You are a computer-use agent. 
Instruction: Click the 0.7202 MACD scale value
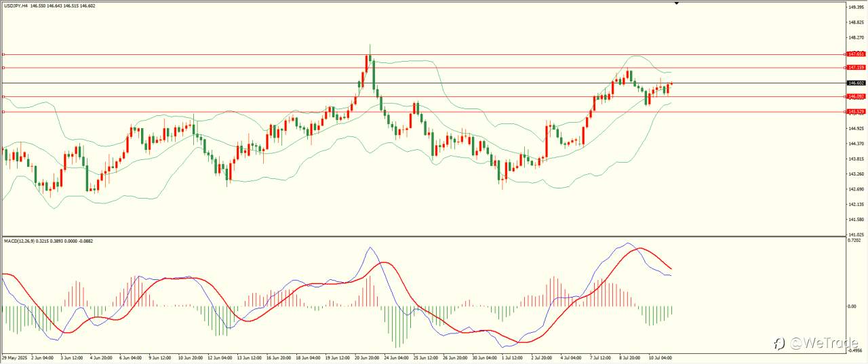[854, 241]
